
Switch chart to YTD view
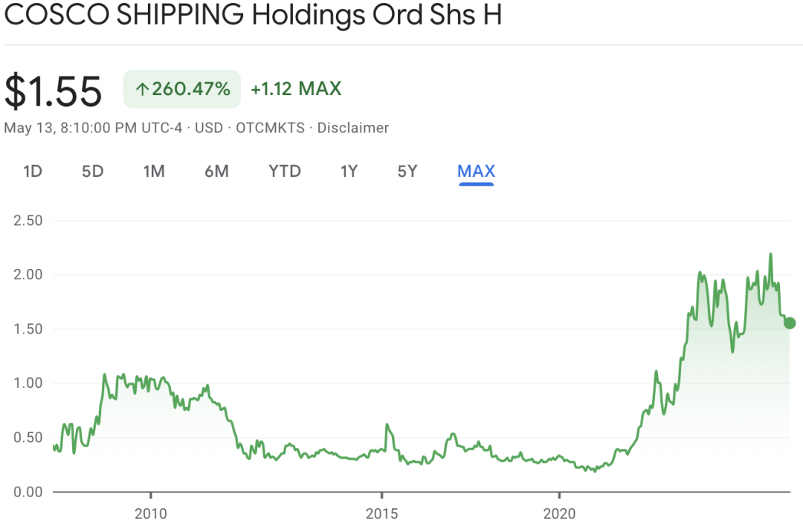coord(285,172)
